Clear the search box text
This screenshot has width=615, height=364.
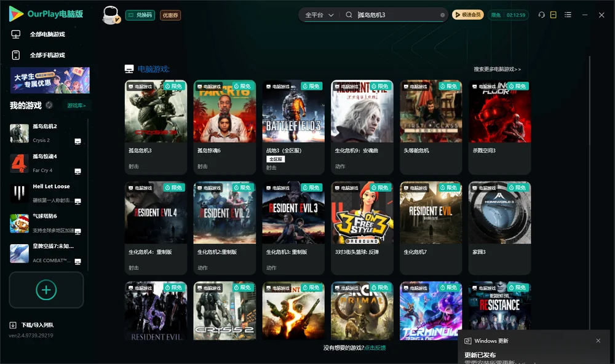click(442, 15)
